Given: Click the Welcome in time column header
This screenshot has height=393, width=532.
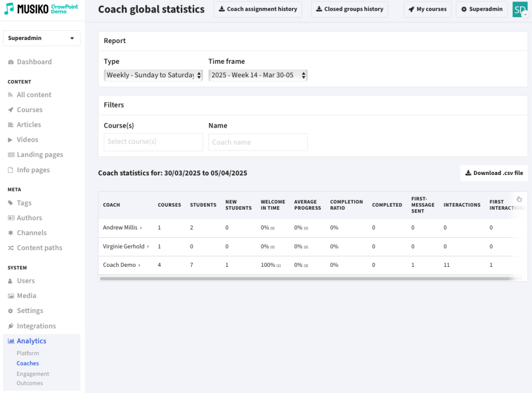Looking at the screenshot, I should [273, 205].
